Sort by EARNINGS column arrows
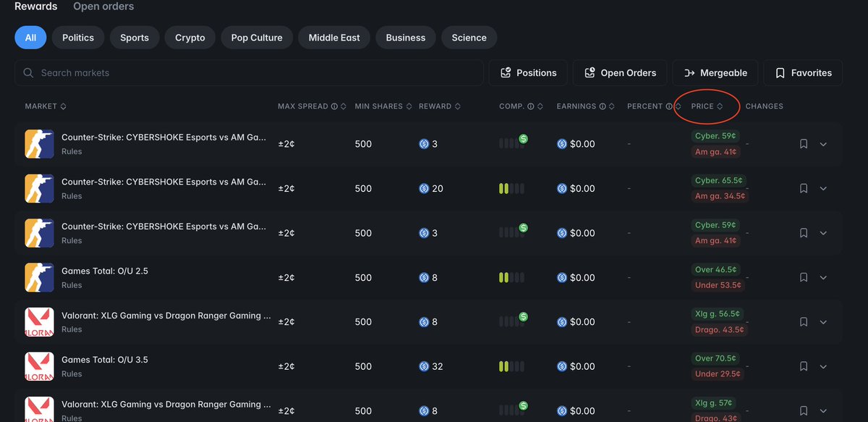Image resolution: width=868 pixels, height=422 pixels. tap(613, 106)
